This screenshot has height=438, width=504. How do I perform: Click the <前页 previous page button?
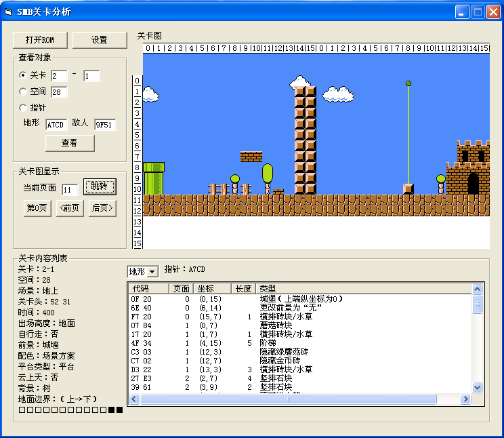[x=70, y=208]
